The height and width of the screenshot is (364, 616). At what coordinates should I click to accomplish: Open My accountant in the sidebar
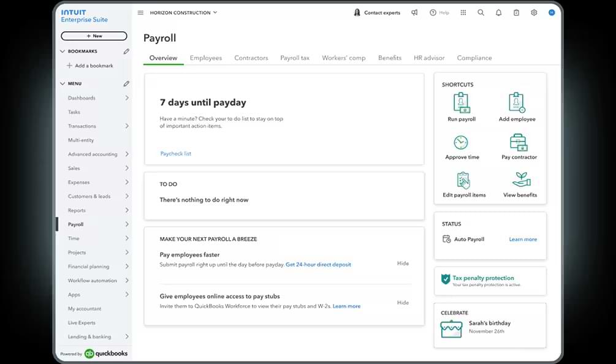(85, 309)
